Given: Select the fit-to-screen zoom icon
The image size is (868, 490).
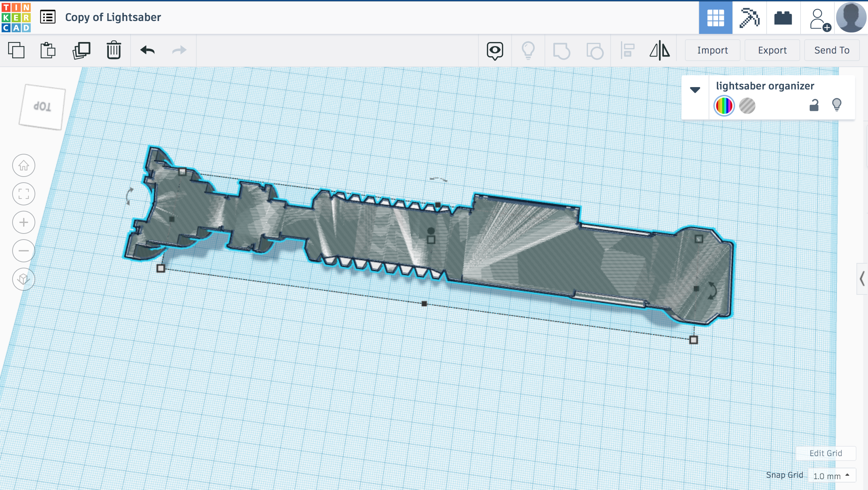Looking at the screenshot, I should coord(24,194).
